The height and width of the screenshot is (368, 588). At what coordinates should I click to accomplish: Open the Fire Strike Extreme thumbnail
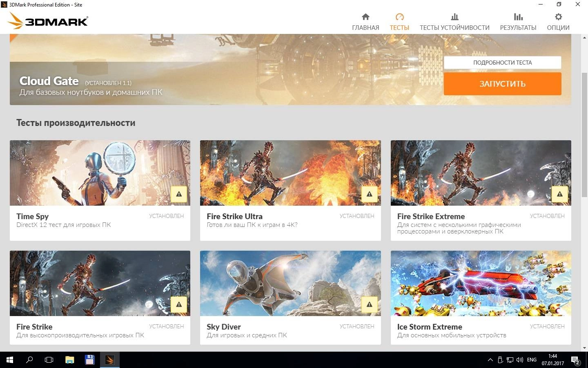[481, 173]
